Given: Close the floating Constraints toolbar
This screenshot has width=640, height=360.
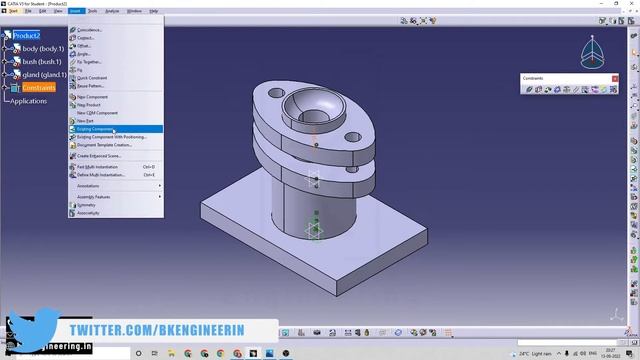Looking at the screenshot, I should 615,78.
